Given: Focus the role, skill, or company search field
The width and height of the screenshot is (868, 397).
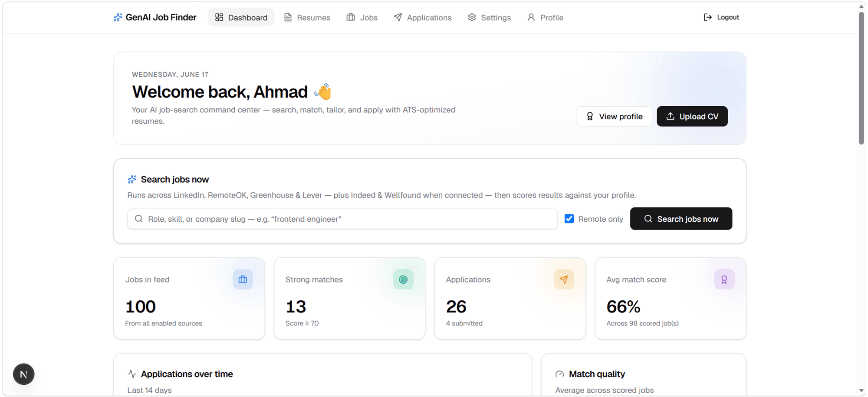Looking at the screenshot, I should 342,219.
